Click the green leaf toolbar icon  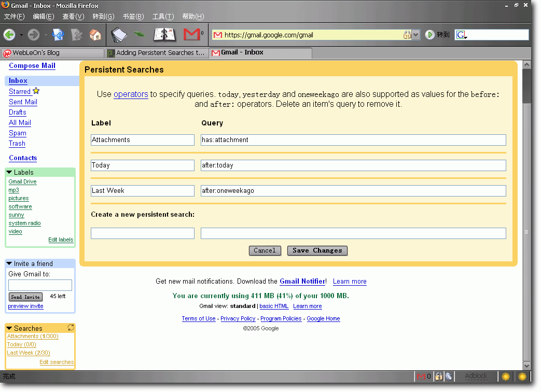coord(140,34)
